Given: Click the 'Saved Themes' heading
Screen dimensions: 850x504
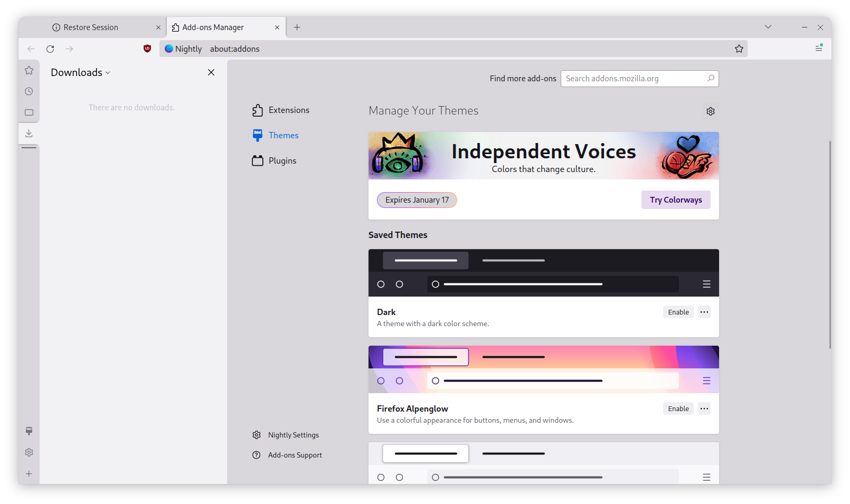Looking at the screenshot, I should click(398, 235).
